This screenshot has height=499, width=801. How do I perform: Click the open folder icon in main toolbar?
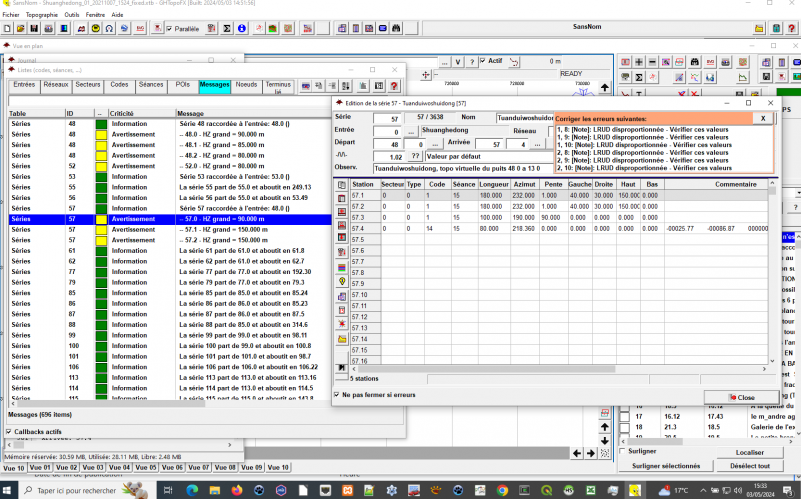pyautogui.click(x=20, y=29)
